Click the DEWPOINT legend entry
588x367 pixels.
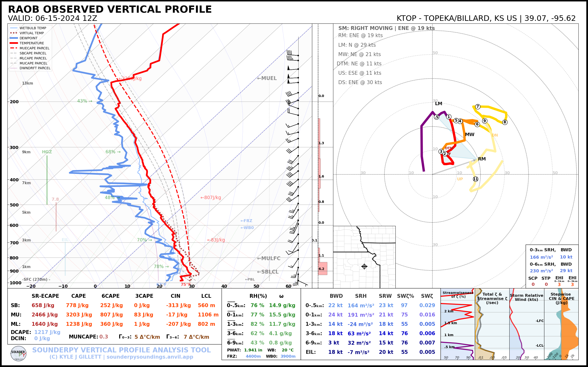tap(29, 38)
